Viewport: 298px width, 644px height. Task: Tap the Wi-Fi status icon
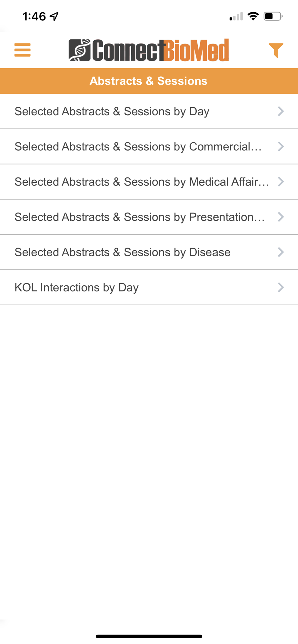253,16
